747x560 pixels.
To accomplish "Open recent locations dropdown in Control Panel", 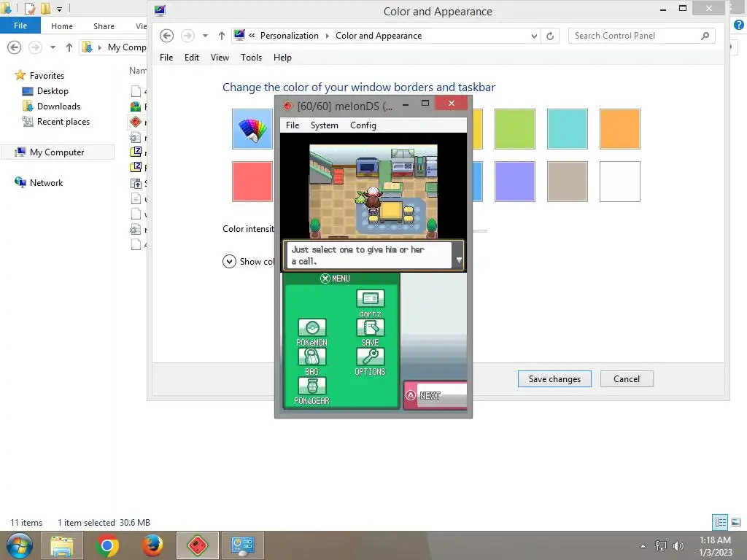I will coord(205,36).
